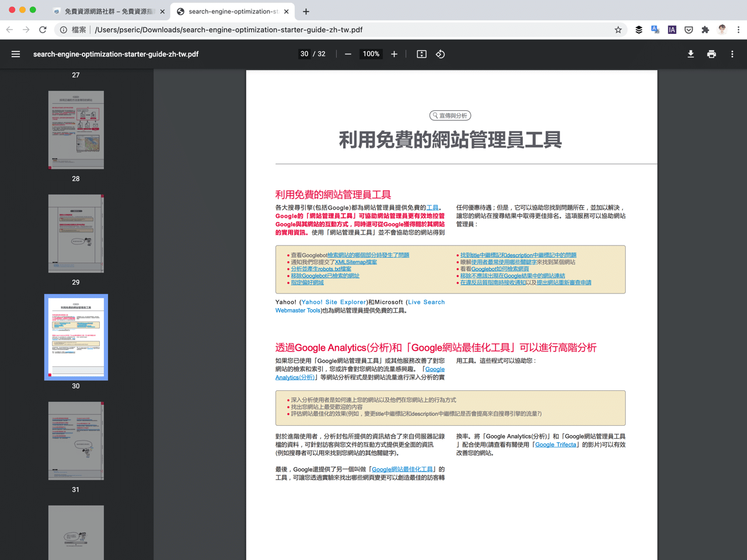747x560 pixels.
Task: Open the Chrome three-dot menu
Action: (738, 30)
